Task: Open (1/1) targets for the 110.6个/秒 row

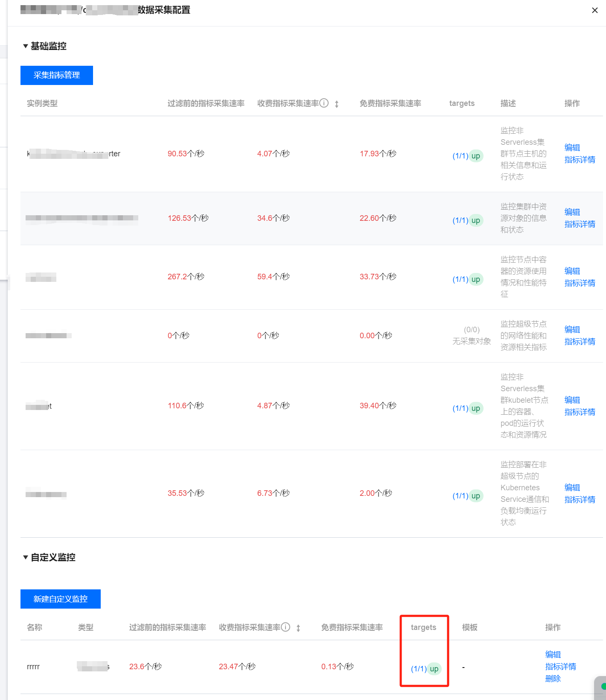Action: click(460, 408)
